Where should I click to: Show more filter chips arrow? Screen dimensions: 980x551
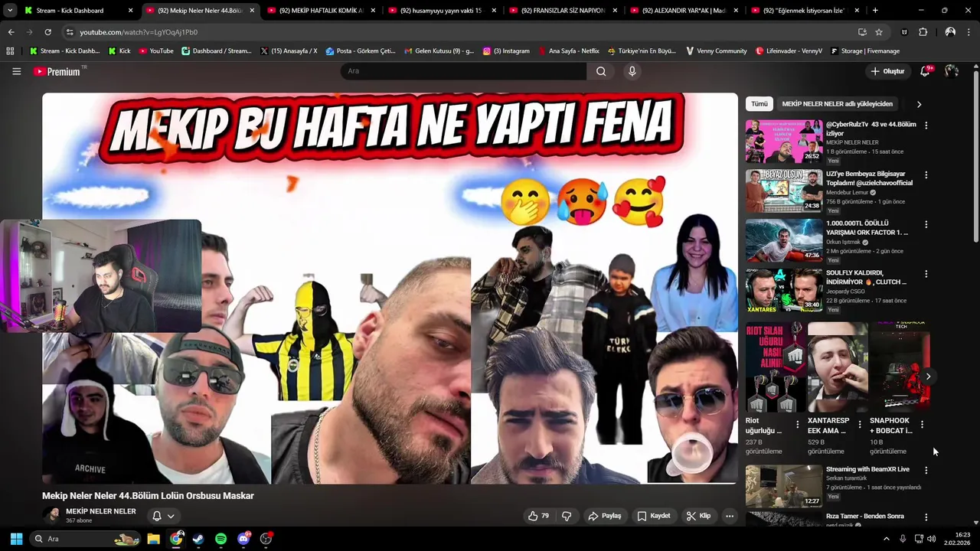tap(919, 104)
